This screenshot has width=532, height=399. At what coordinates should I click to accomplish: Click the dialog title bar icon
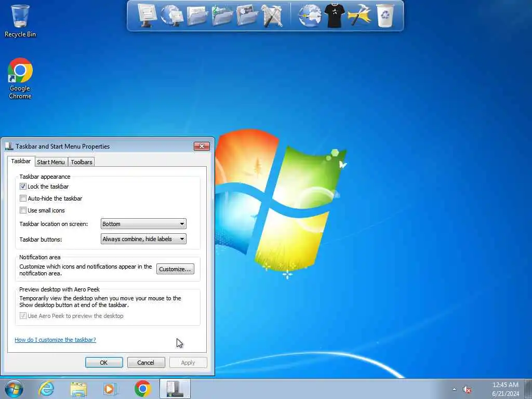point(9,146)
